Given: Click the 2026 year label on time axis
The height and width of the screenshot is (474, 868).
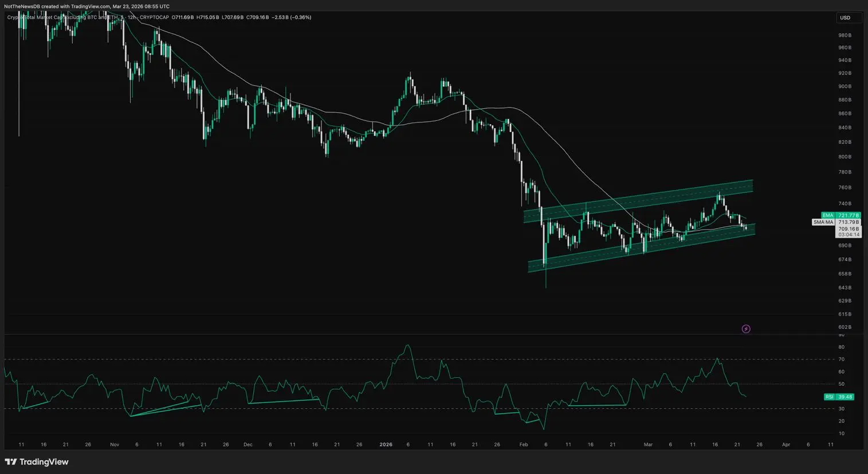Looking at the screenshot, I should pyautogui.click(x=386, y=444).
